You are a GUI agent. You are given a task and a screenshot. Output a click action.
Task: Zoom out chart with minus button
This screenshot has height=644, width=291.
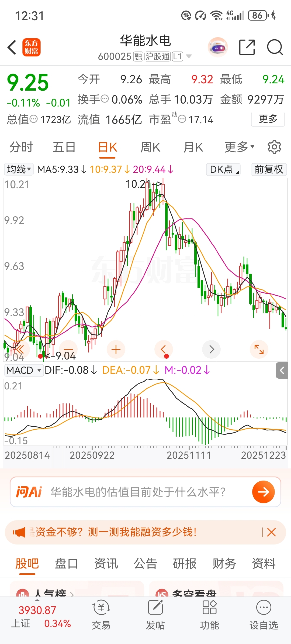[68, 350]
